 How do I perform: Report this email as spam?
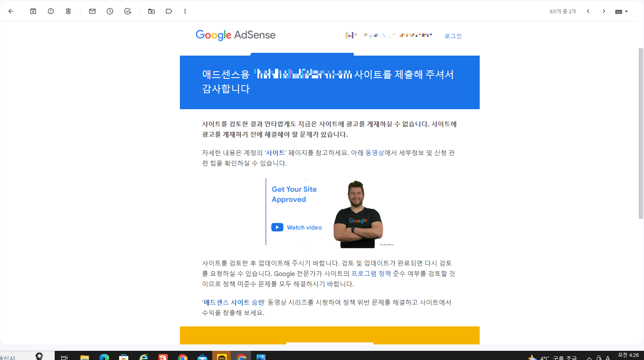click(x=51, y=11)
